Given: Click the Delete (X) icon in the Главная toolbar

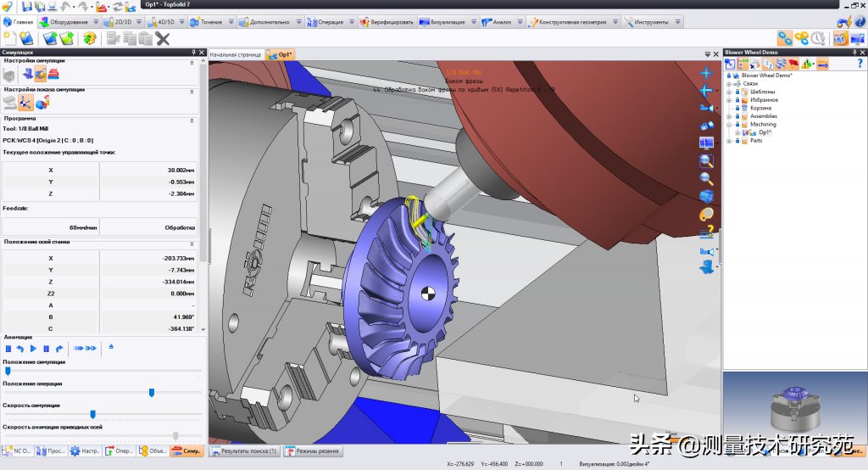Looking at the screenshot, I should (163, 39).
